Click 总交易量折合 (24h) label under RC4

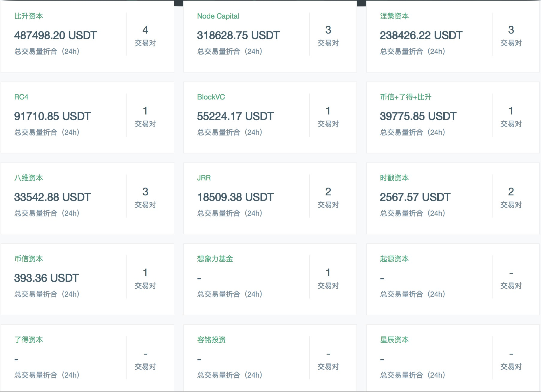coord(47,132)
